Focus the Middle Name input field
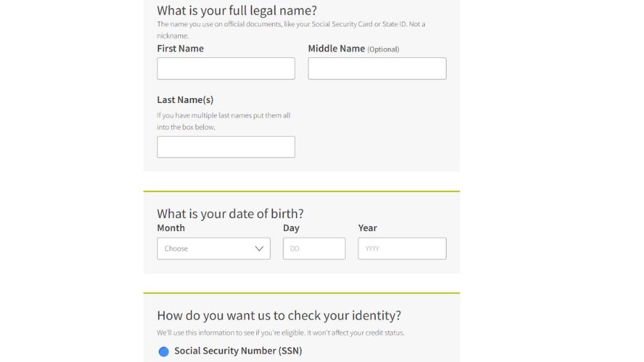 tap(377, 69)
